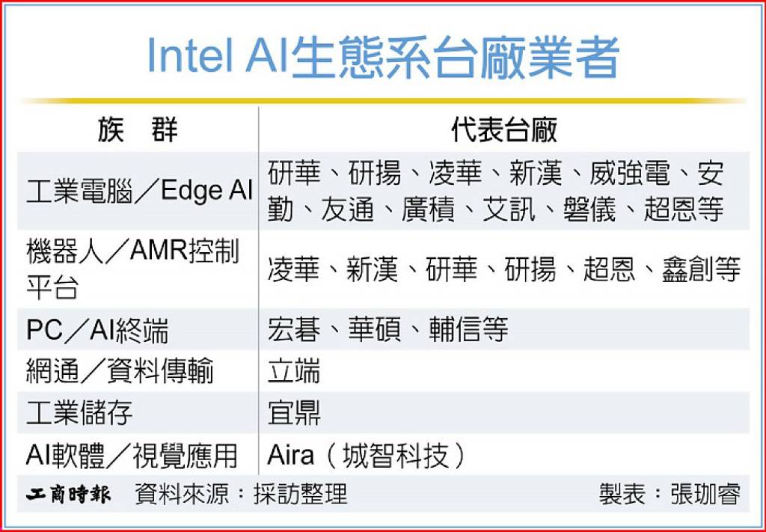Click the AI軟體／視覺應用 category cell
The width and height of the screenshot is (766, 532).
coord(132,456)
